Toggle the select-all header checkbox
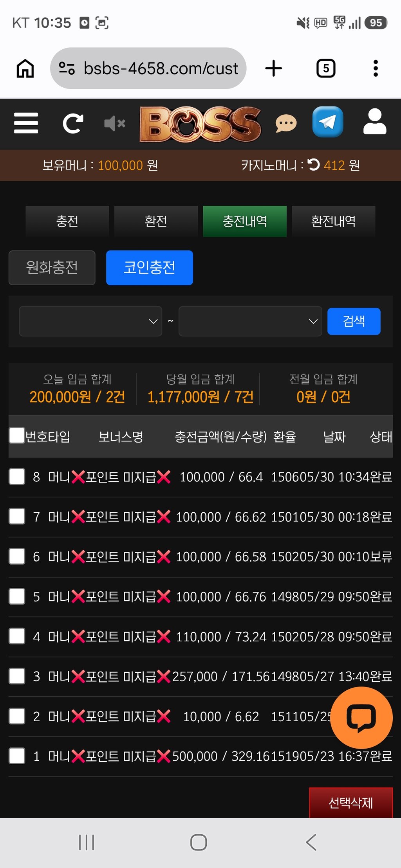Screen dimensions: 401x868 [x=17, y=435]
